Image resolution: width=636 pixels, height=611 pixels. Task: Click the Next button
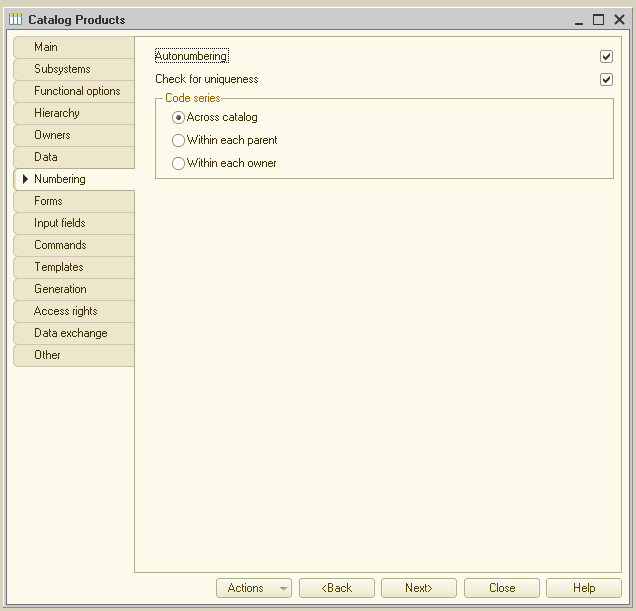[418, 588]
